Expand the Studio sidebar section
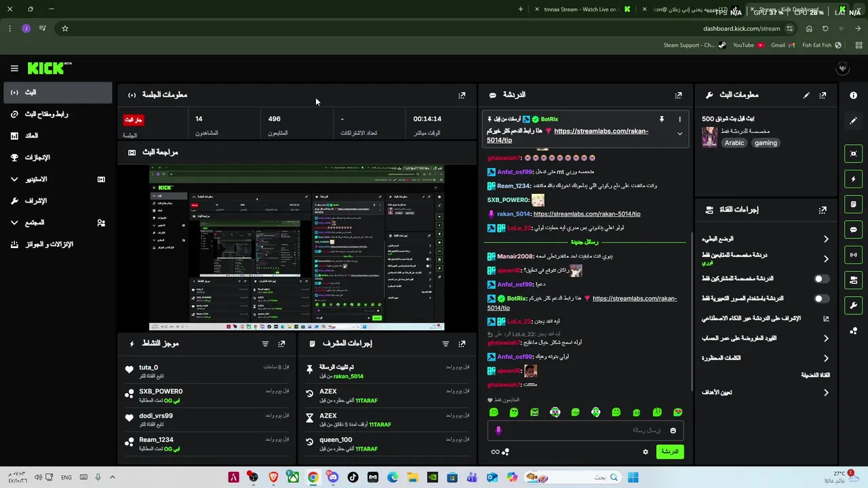868x488 pixels. coord(58,179)
